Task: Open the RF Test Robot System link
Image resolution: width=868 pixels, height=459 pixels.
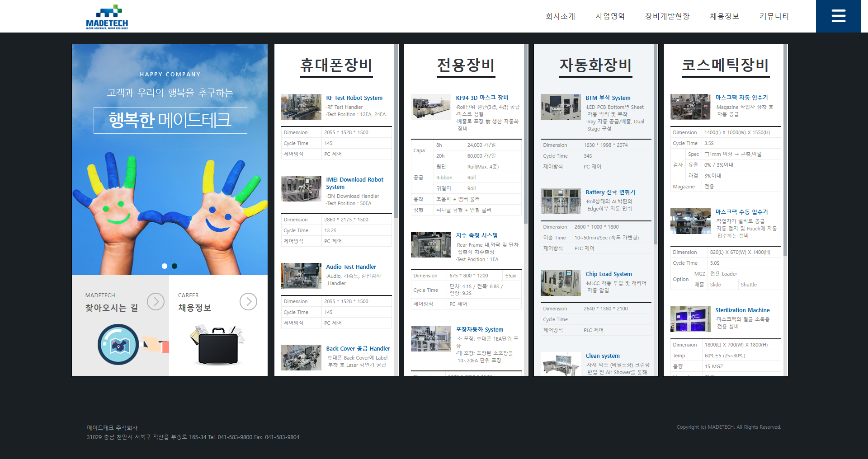Action: click(354, 98)
